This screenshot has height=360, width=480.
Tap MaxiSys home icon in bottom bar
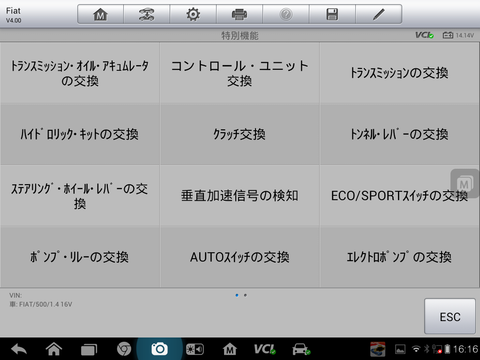tap(230, 349)
